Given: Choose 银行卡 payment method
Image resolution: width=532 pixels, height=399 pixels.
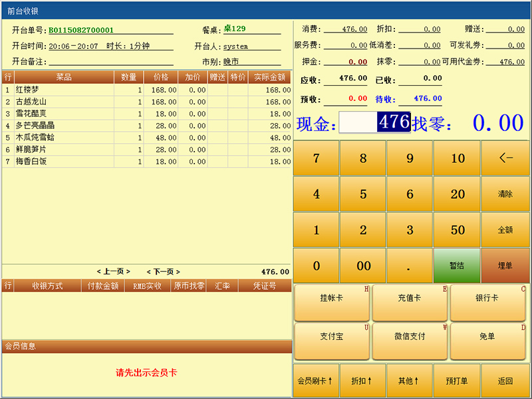Looking at the screenshot, I should [487, 303].
